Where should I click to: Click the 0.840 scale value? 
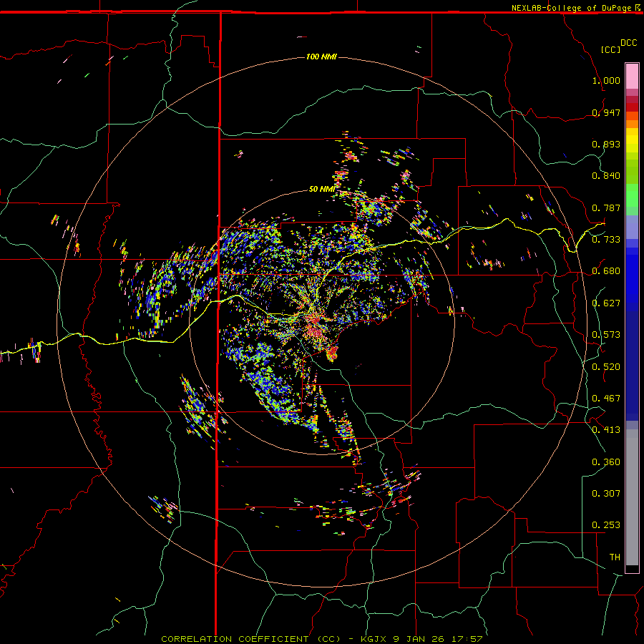(606, 176)
